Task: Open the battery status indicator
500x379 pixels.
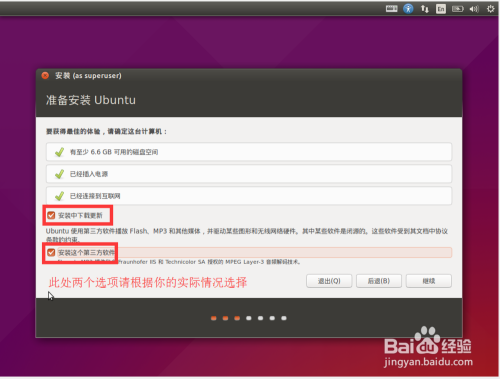Action: point(457,9)
